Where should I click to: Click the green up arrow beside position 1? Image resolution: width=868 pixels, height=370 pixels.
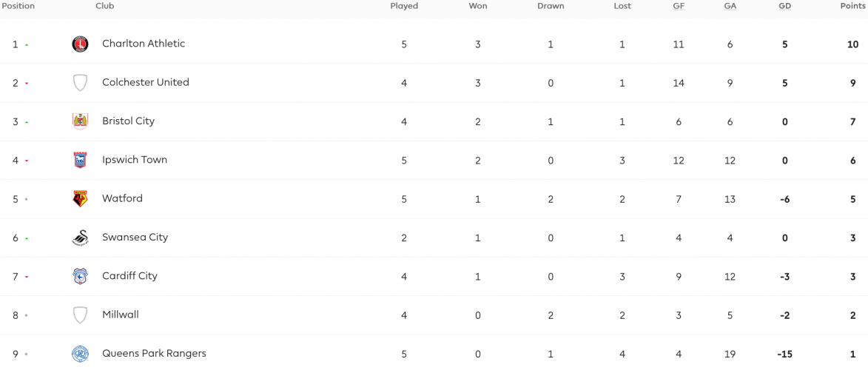(x=27, y=45)
